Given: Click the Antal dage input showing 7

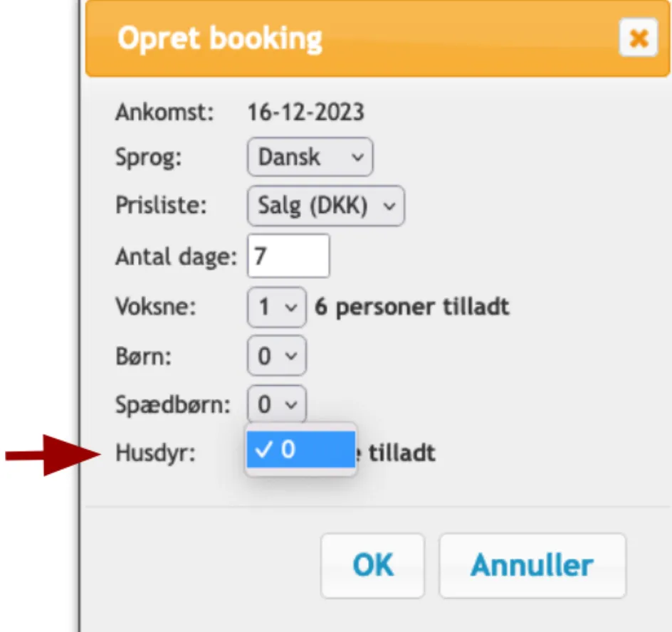Looking at the screenshot, I should click(x=288, y=256).
